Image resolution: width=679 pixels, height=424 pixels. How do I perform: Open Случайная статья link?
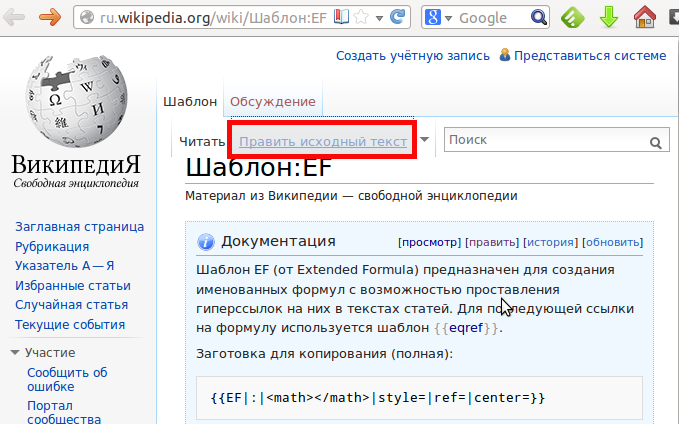(71, 305)
